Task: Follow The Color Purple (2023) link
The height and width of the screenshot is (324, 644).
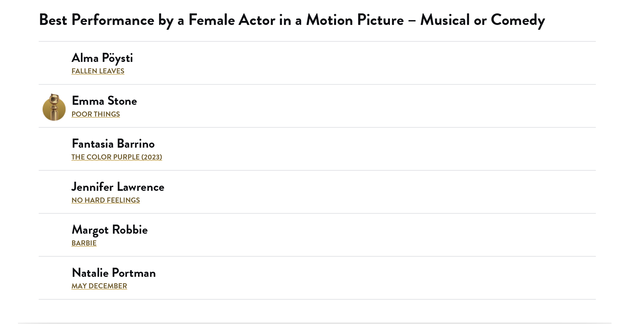Action: (117, 157)
